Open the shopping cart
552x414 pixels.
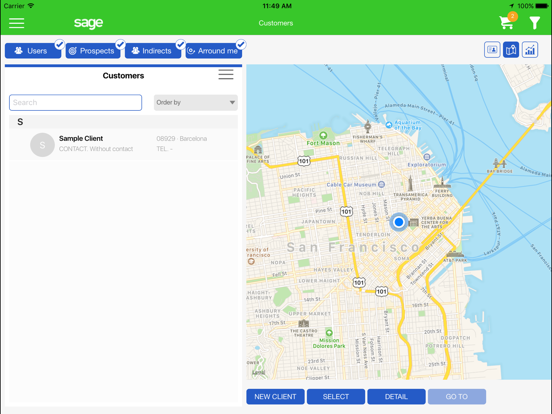click(x=507, y=22)
